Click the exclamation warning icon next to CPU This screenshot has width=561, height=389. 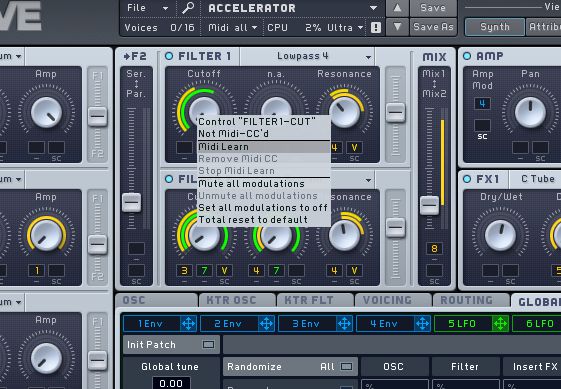(376, 28)
